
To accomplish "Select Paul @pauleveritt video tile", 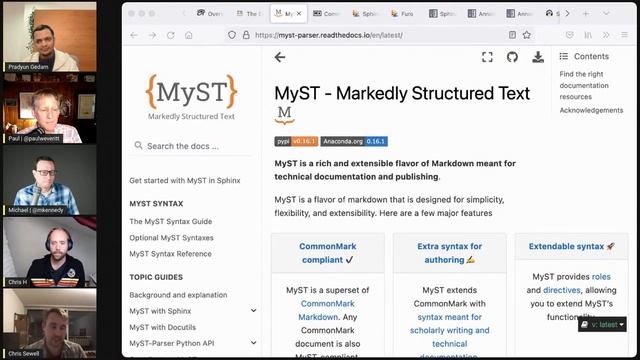I will (x=50, y=109).
